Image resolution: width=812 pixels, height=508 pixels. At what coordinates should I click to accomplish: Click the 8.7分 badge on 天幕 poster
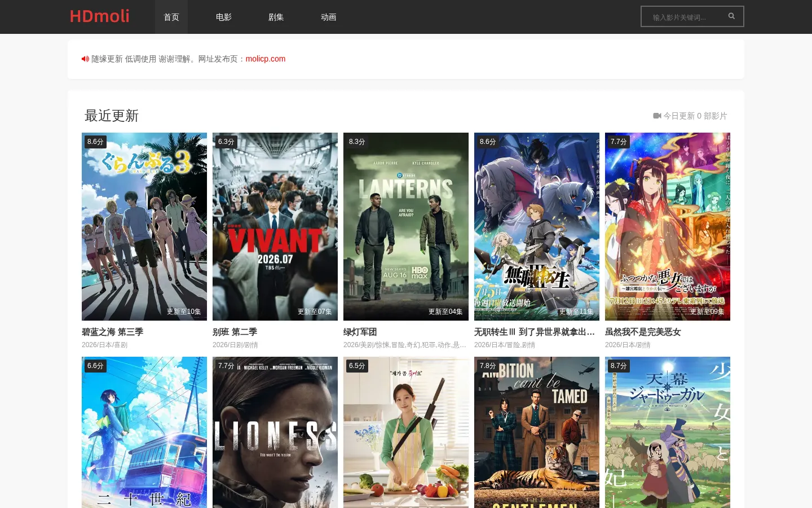[x=619, y=366]
